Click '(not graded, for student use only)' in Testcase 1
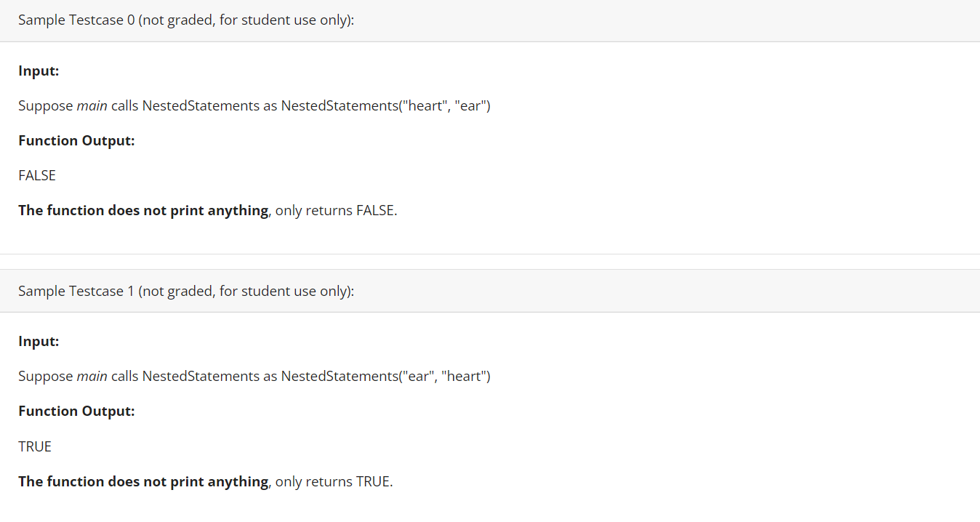Screen dimensions: 980x522 coord(246,291)
